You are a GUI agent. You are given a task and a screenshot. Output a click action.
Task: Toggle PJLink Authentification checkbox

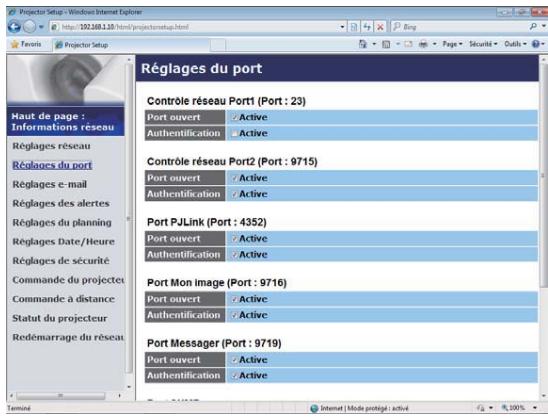click(x=235, y=255)
